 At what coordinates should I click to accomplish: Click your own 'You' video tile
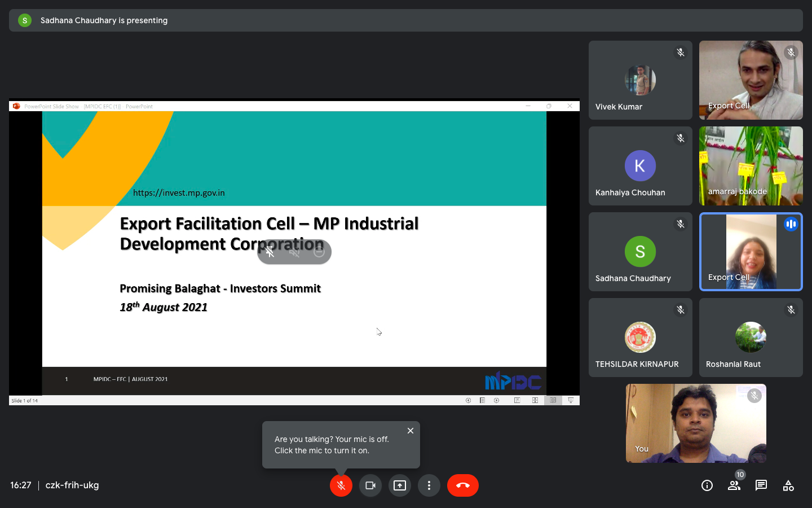[696, 423]
